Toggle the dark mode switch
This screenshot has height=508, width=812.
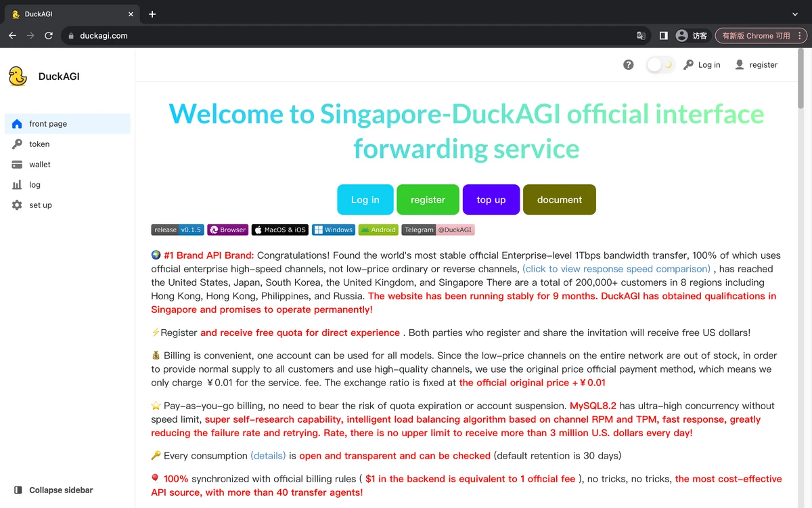(660, 65)
